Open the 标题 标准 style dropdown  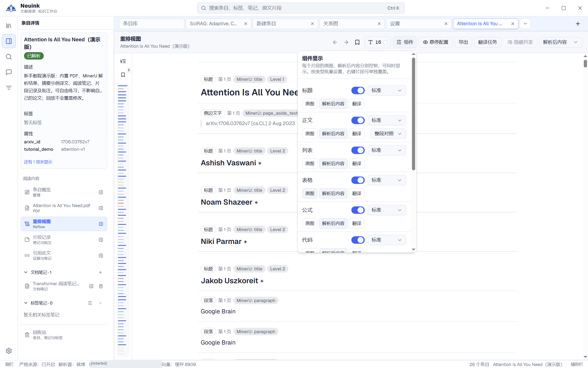387,90
